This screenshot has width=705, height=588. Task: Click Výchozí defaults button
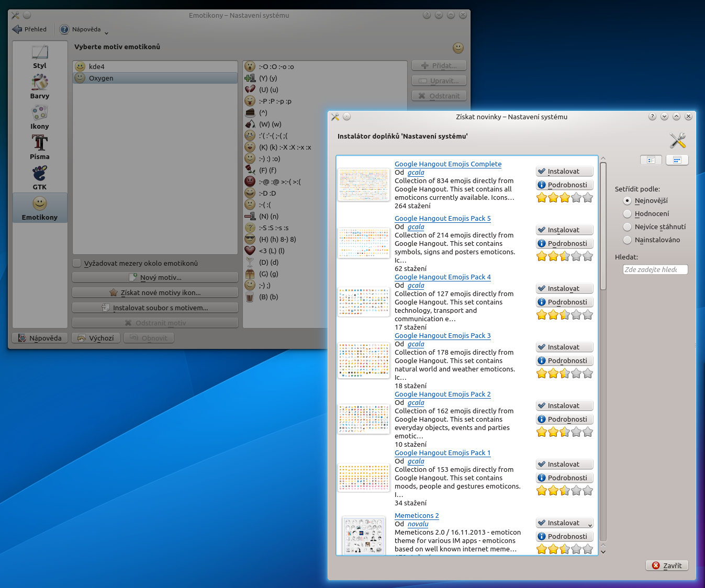(x=96, y=338)
